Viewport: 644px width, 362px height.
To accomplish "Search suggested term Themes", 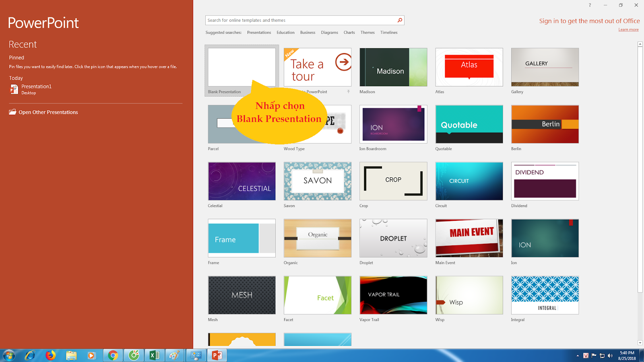I will (x=367, y=33).
